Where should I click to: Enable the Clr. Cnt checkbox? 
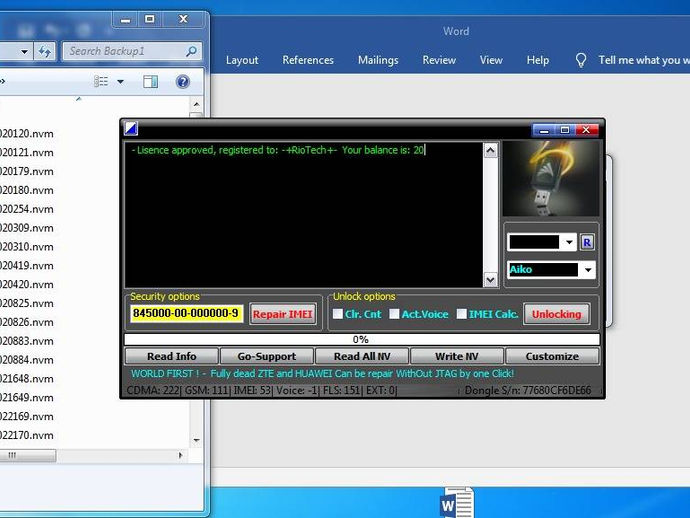point(338,314)
